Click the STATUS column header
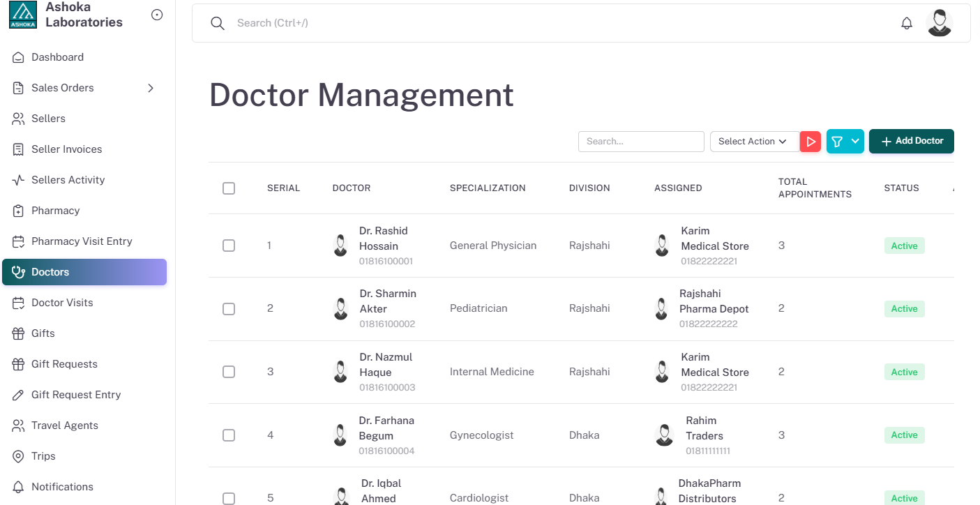 [901, 188]
